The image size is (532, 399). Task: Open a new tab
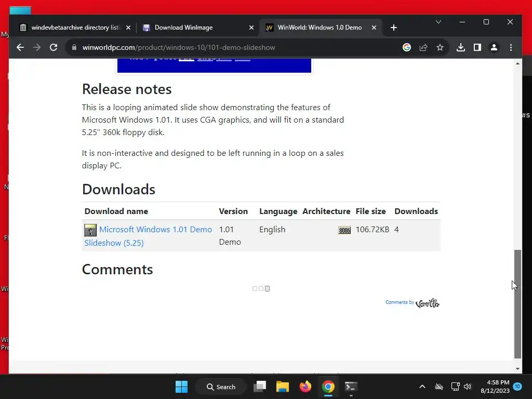click(x=394, y=28)
